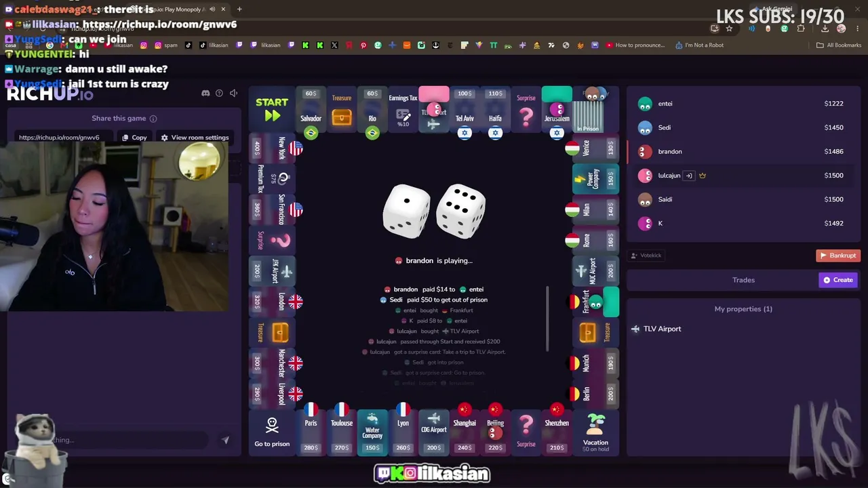
Task: Click the left-side Treasure chest tile
Action: click(272, 332)
